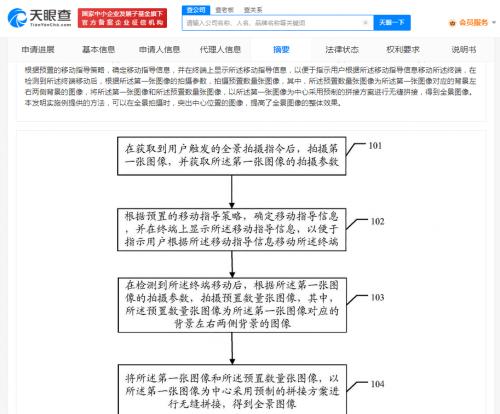
Task: Clear search box with the X icon
Action: pyautogui.click(x=365, y=23)
